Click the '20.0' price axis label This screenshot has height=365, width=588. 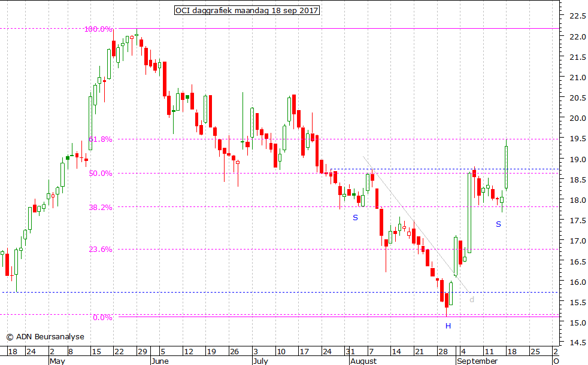click(577, 118)
